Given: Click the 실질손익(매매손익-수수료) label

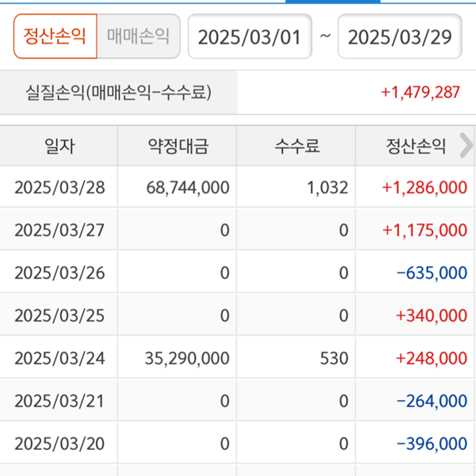Looking at the screenshot, I should [119, 93].
